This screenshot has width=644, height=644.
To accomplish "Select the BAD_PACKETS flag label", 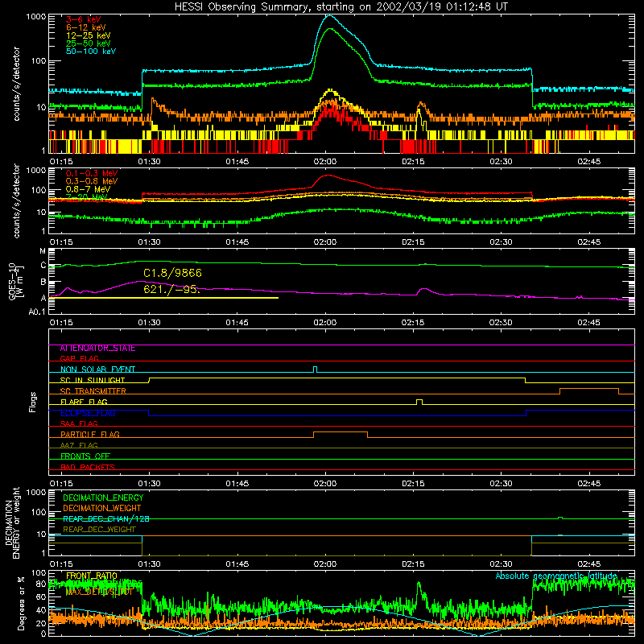I will tap(88, 467).
